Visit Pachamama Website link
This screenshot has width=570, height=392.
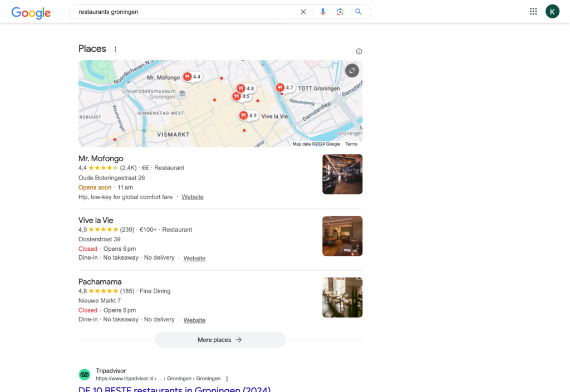194,320
